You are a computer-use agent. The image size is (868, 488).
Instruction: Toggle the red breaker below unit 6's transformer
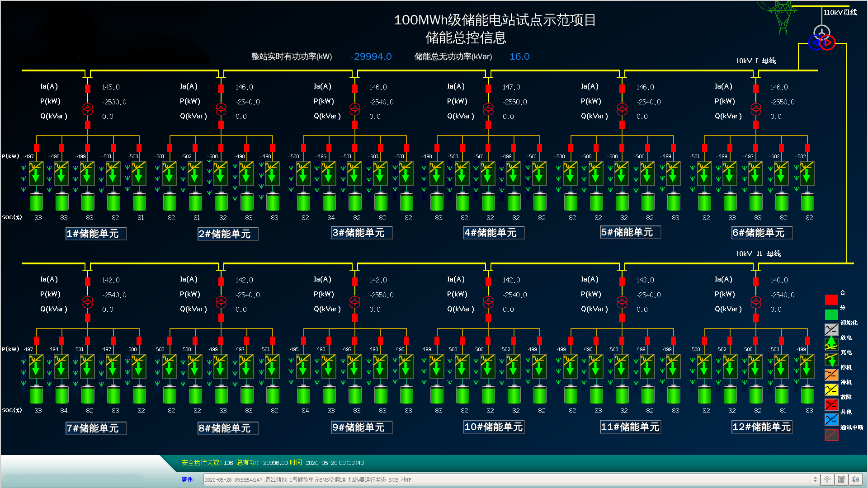[756, 125]
